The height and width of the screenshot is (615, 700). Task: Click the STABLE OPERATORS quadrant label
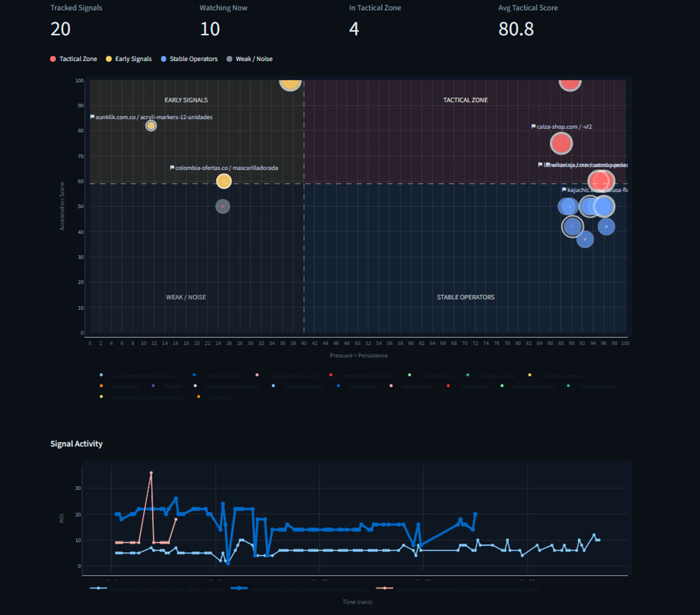465,297
